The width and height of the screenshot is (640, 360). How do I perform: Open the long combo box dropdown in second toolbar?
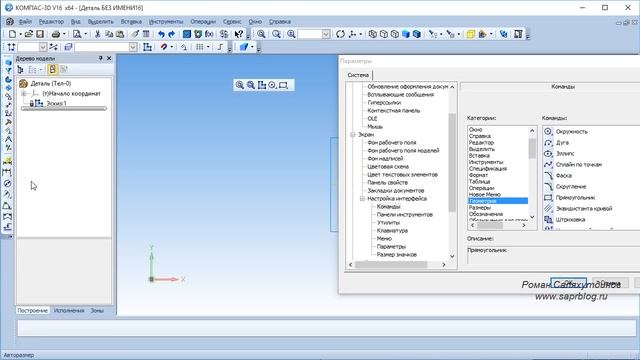point(133,47)
